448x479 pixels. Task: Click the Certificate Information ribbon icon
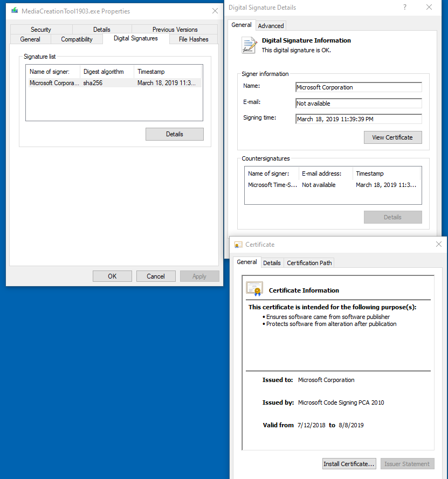click(x=254, y=289)
